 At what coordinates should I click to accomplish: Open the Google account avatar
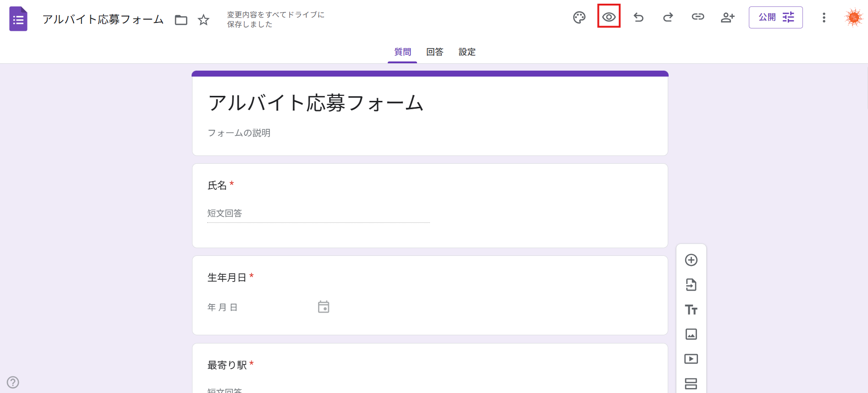[x=853, y=17]
